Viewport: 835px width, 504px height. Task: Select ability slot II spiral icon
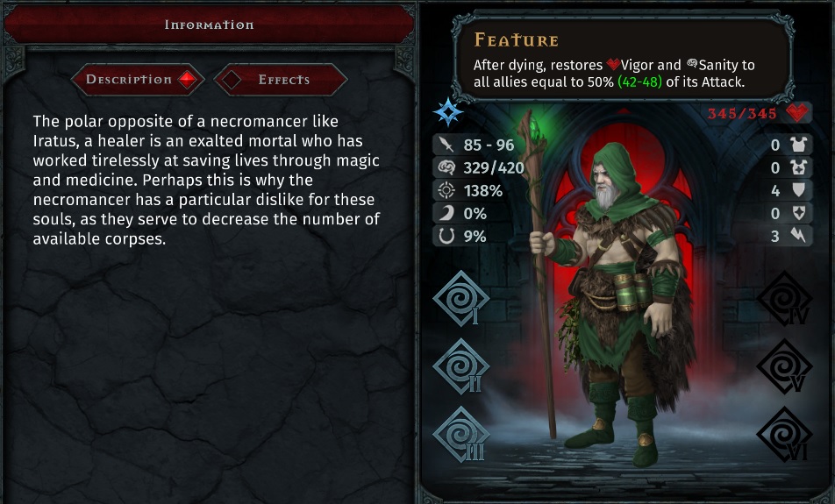coord(460,366)
